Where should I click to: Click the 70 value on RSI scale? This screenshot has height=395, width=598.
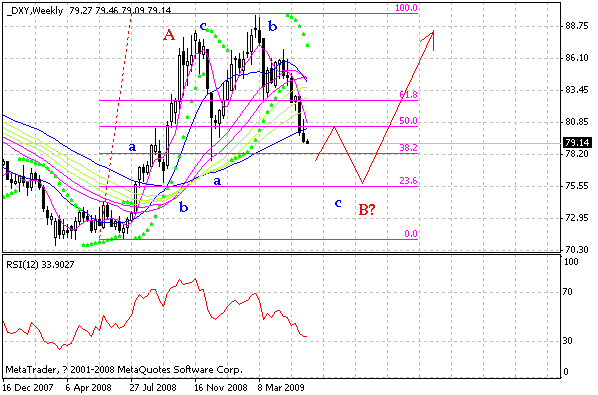click(x=568, y=292)
